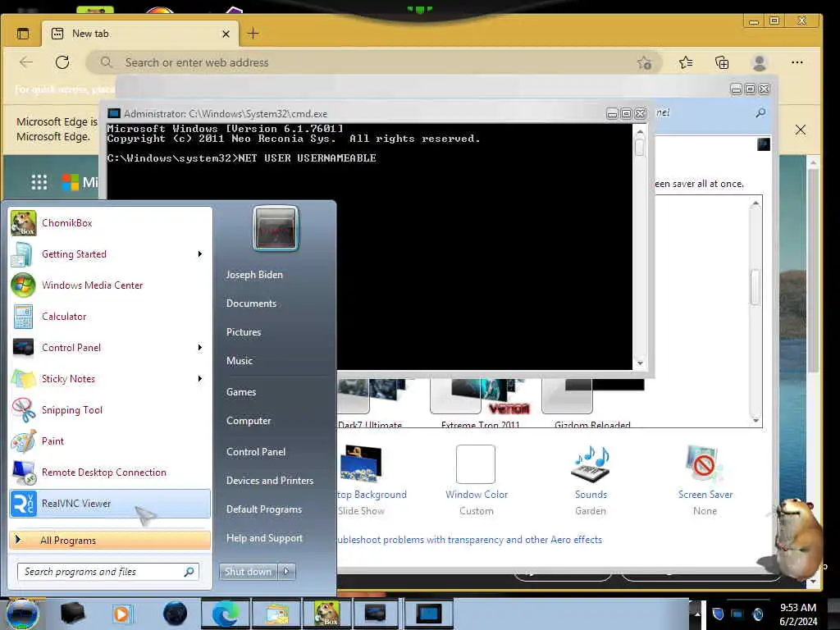Click the Start orb button
The image size is (840, 630).
point(22,614)
